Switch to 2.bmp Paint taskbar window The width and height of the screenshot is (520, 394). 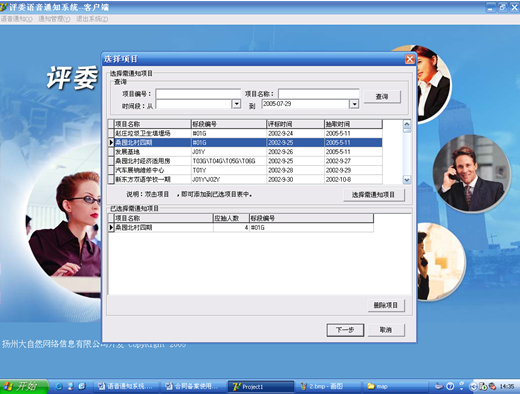pyautogui.click(x=329, y=387)
